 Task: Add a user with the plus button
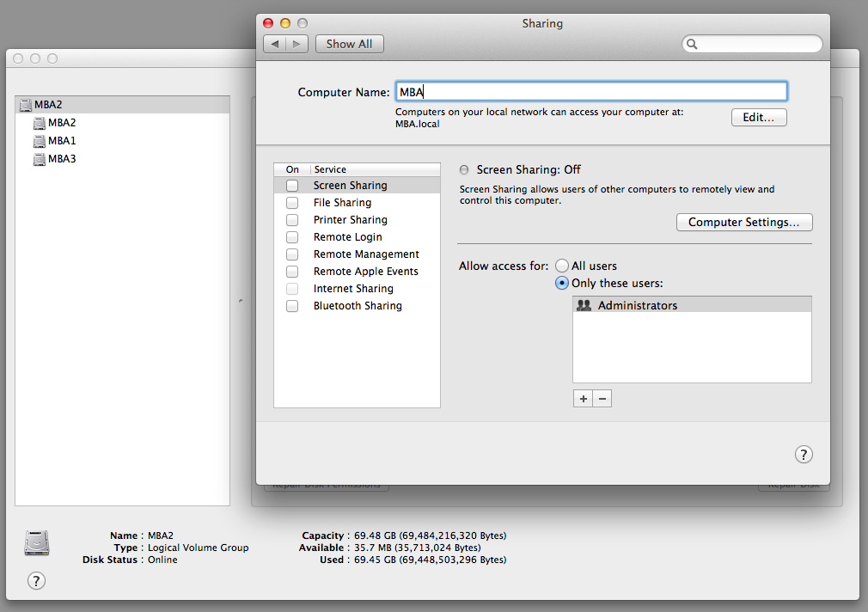click(583, 399)
